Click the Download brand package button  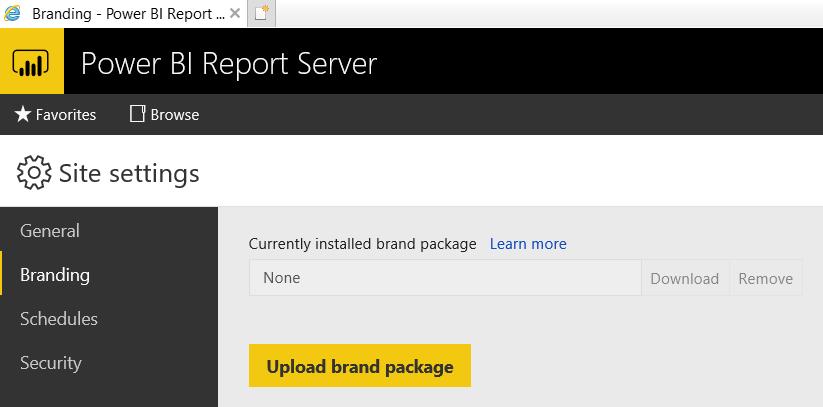click(684, 278)
